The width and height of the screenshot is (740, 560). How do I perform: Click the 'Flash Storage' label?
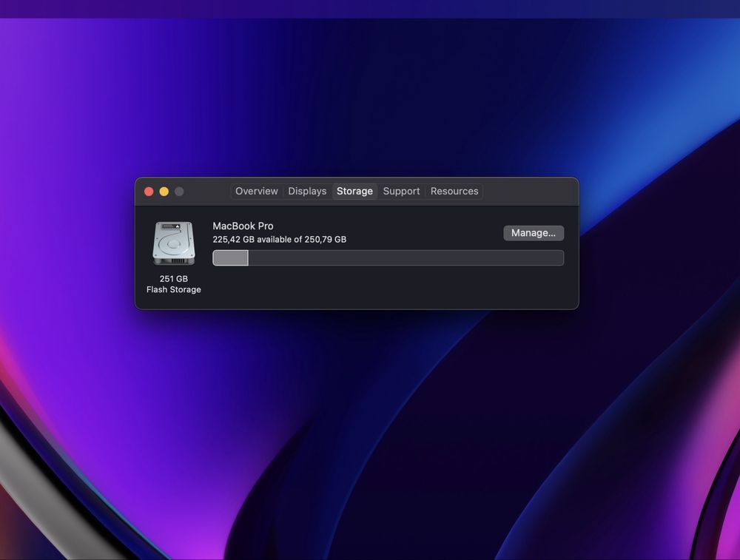(x=174, y=290)
